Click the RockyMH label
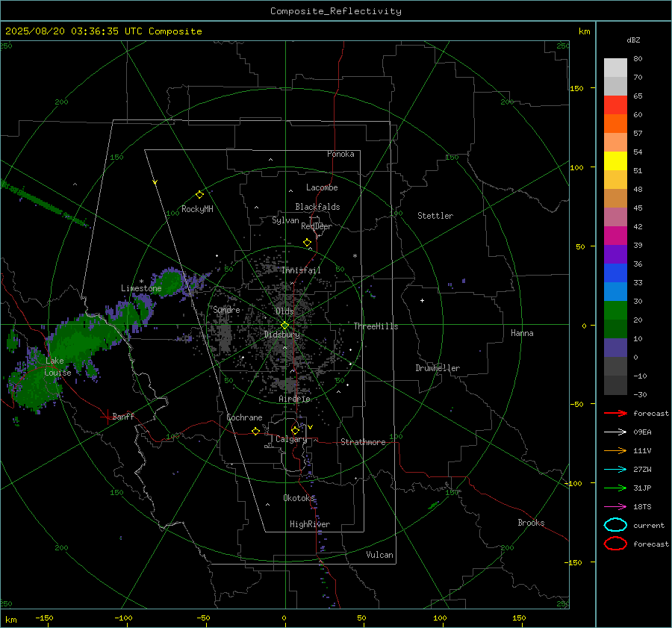Viewport: 672px width, 628px height. point(197,209)
